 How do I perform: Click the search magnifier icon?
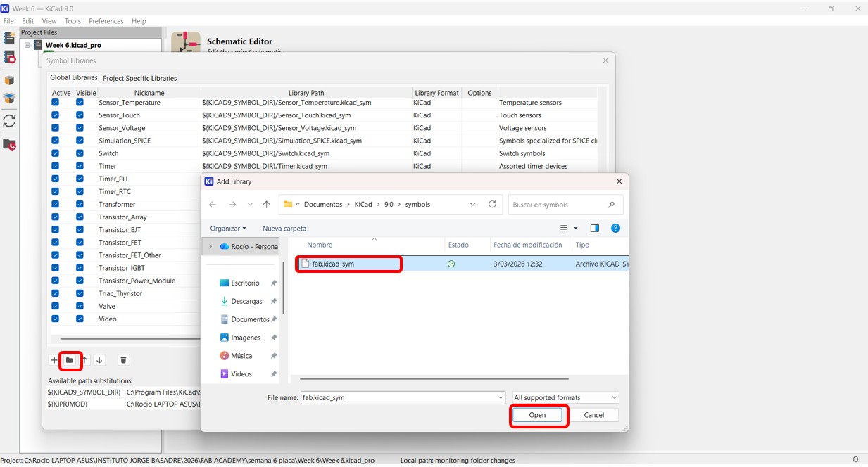coord(611,205)
